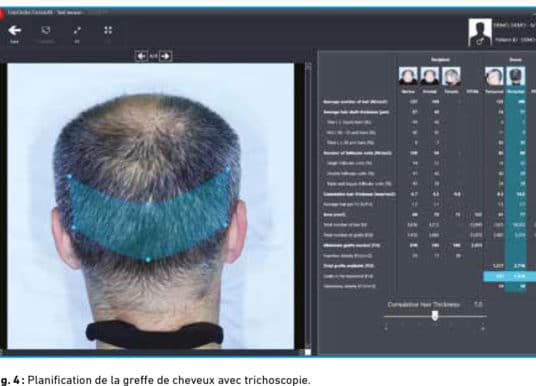Click the light blue highlighted grafts row
Image resolution: width=536 pixels, height=386 pixels.
[509, 276]
